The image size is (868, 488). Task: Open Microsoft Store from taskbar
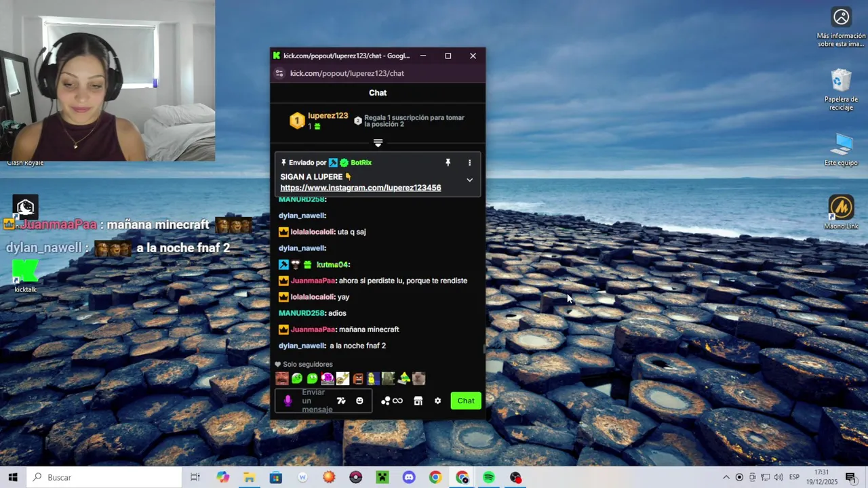coord(275,477)
